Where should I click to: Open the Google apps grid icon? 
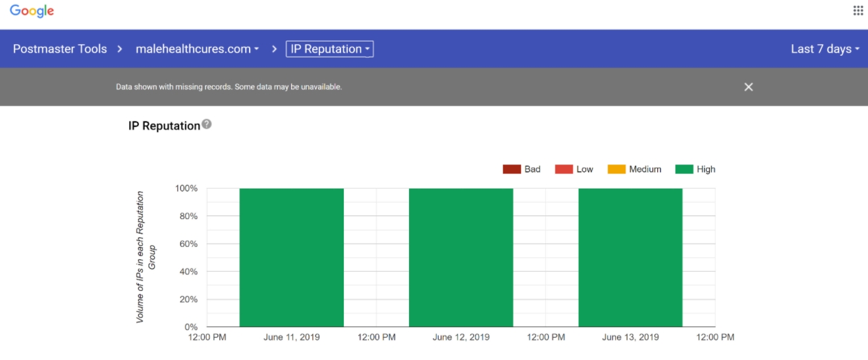tap(858, 11)
